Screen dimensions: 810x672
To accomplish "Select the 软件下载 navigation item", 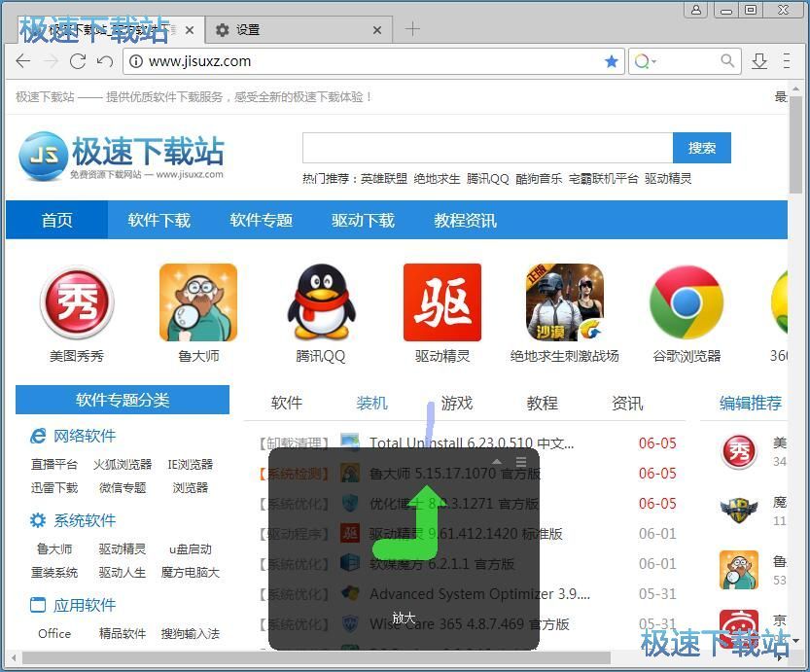I will [158, 220].
